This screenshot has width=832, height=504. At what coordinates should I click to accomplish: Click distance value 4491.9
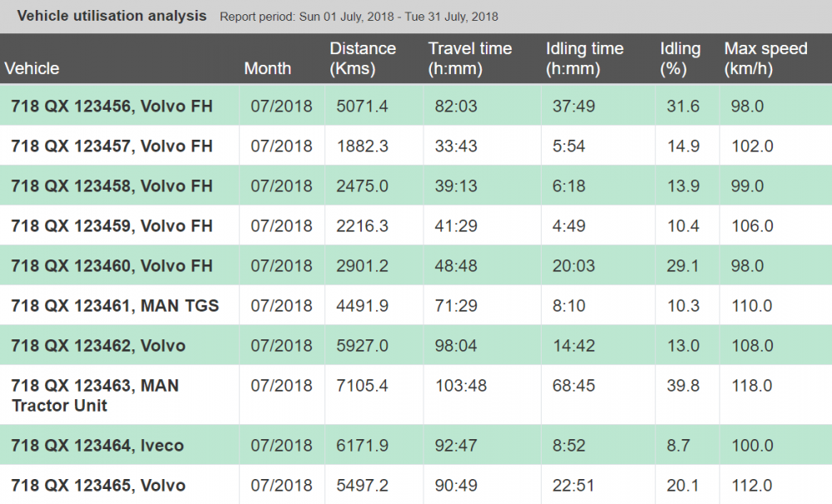pyautogui.click(x=363, y=305)
